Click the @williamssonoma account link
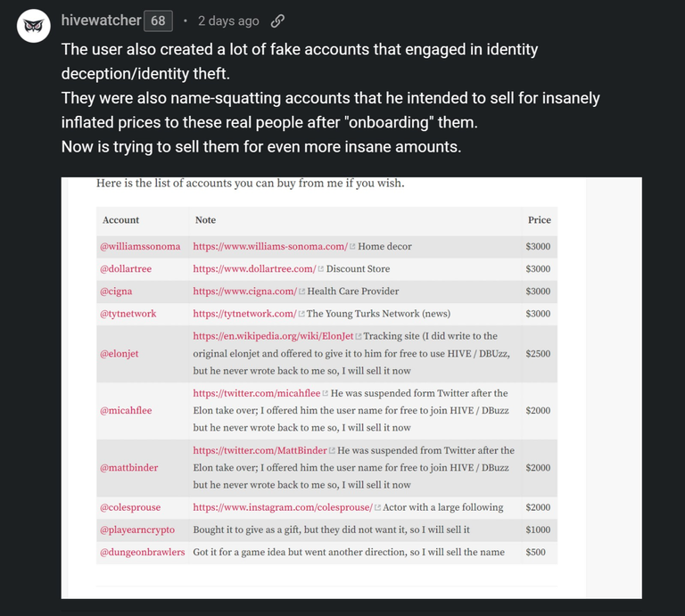685x616 pixels. click(x=140, y=246)
